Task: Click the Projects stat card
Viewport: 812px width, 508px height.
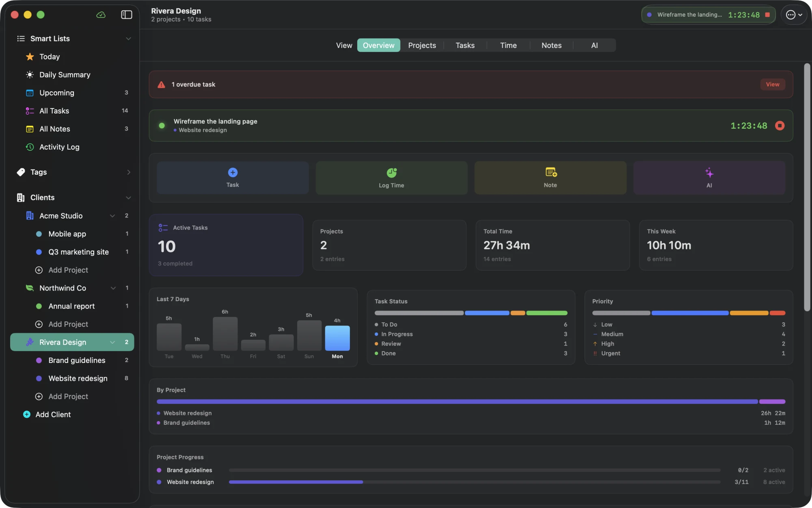Action: [389, 245]
